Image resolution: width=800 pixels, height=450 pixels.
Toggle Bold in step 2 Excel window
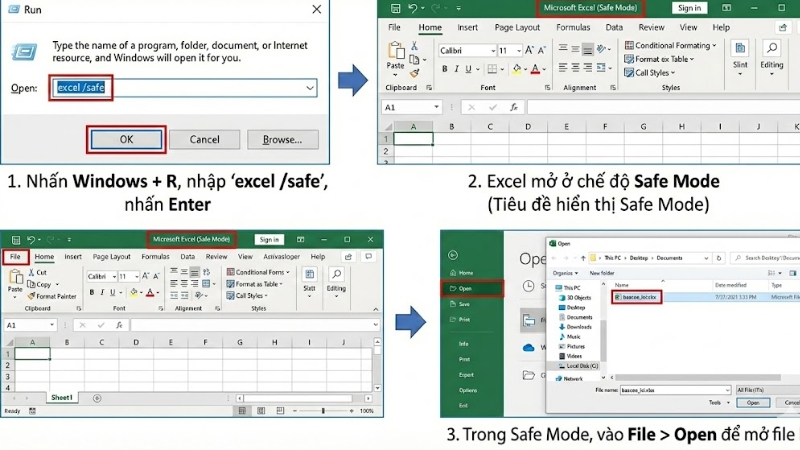tap(444, 69)
